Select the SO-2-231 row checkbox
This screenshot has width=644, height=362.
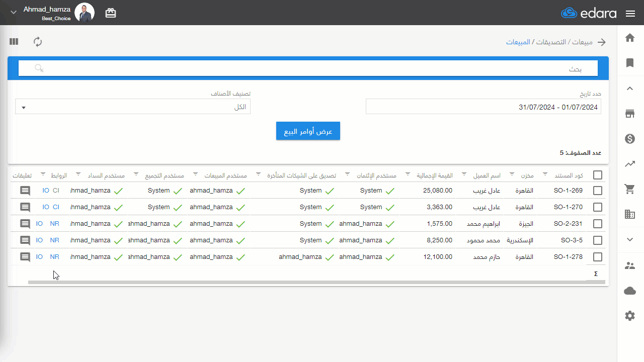click(x=598, y=224)
